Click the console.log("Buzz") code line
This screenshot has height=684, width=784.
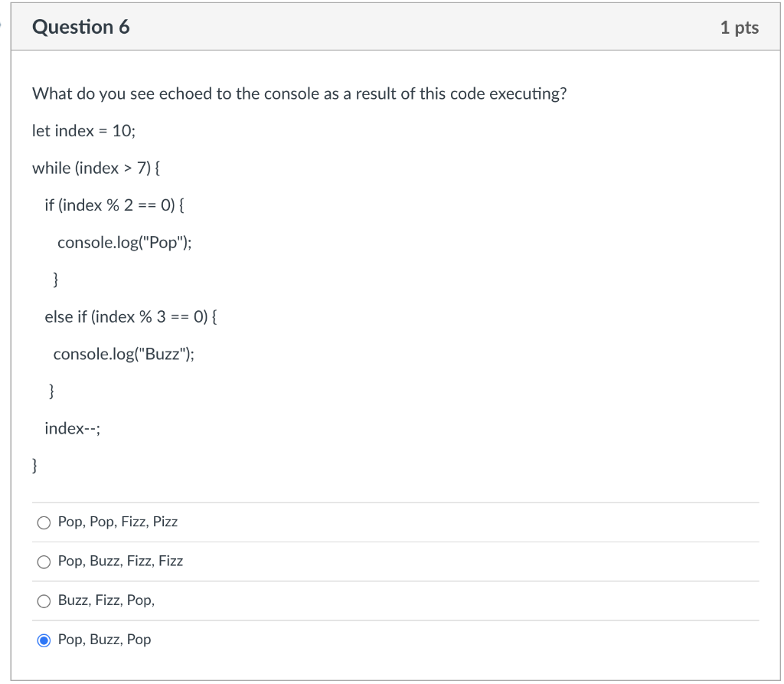coord(124,354)
